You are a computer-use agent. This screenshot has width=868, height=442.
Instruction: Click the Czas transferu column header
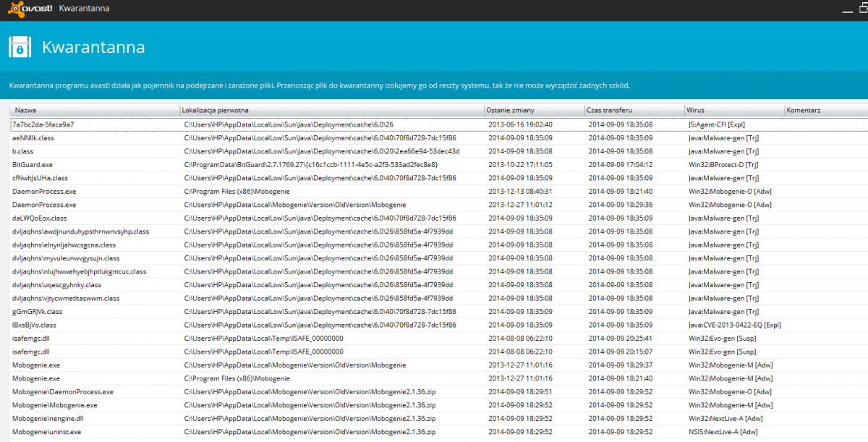634,110
